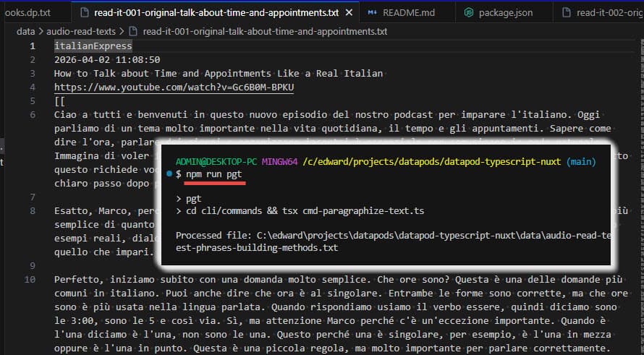Click the 'cmd-paragraphize-text.ts' terminal text
Image resolution: width=644 pixels, height=355 pixels.
[363, 211]
